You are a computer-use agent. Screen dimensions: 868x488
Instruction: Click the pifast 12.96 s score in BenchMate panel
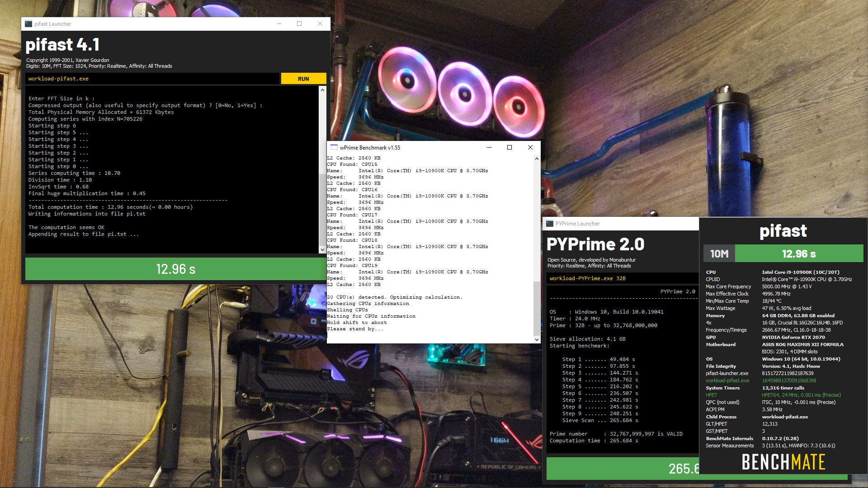click(x=799, y=254)
